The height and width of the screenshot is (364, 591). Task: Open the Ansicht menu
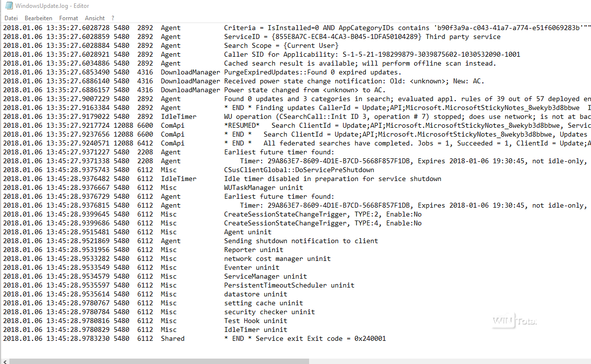coord(95,18)
